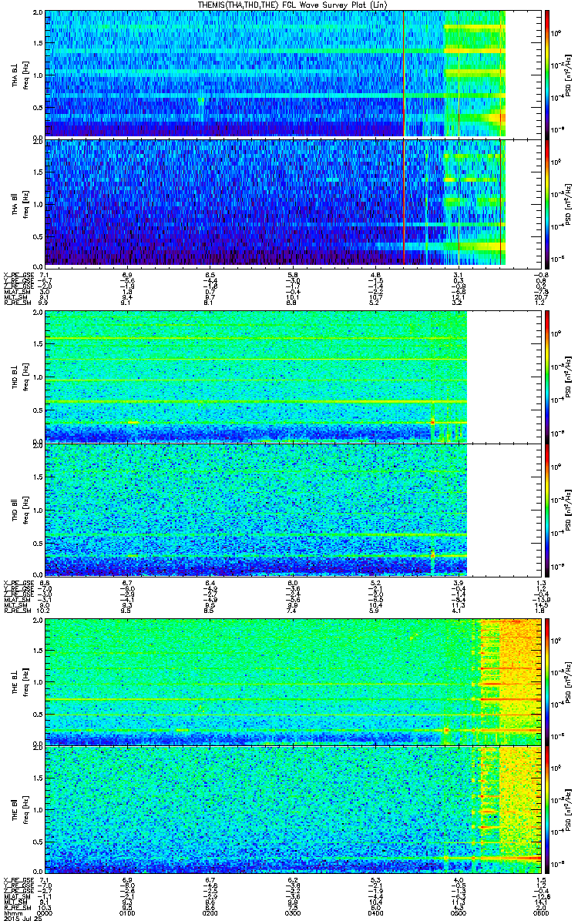Click the 0500 time tick label
The height and width of the screenshot is (924, 578).
(458, 912)
